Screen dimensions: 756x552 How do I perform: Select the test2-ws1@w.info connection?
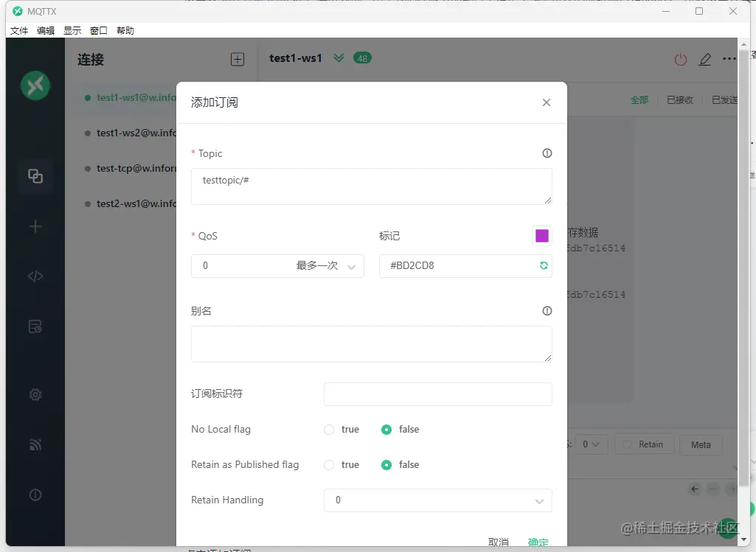coord(125,203)
